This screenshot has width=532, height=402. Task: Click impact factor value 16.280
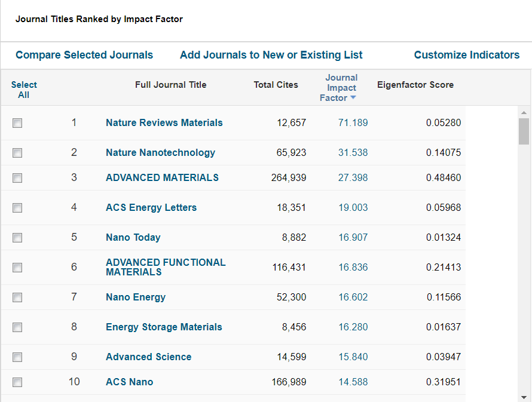pyautogui.click(x=353, y=327)
